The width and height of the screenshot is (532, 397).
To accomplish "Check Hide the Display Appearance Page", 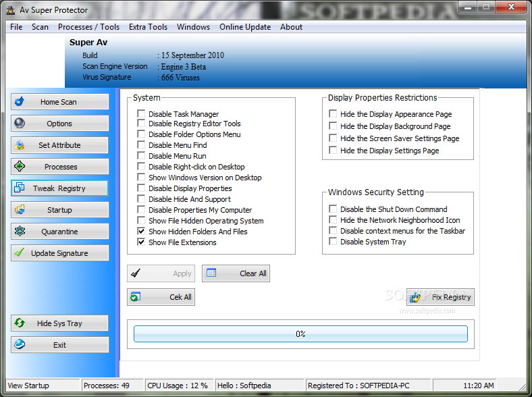I will [x=333, y=113].
